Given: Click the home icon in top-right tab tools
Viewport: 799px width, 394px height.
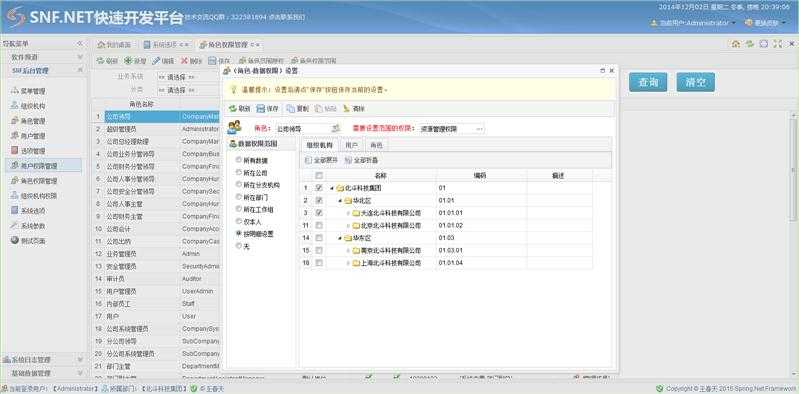Looking at the screenshot, I should pyautogui.click(x=736, y=44).
